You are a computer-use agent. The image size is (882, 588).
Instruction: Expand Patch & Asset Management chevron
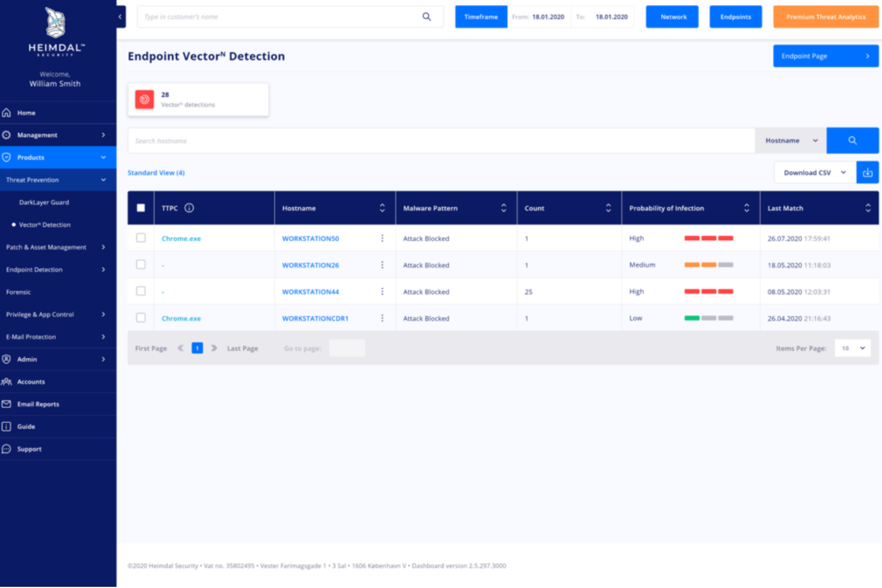(103, 247)
